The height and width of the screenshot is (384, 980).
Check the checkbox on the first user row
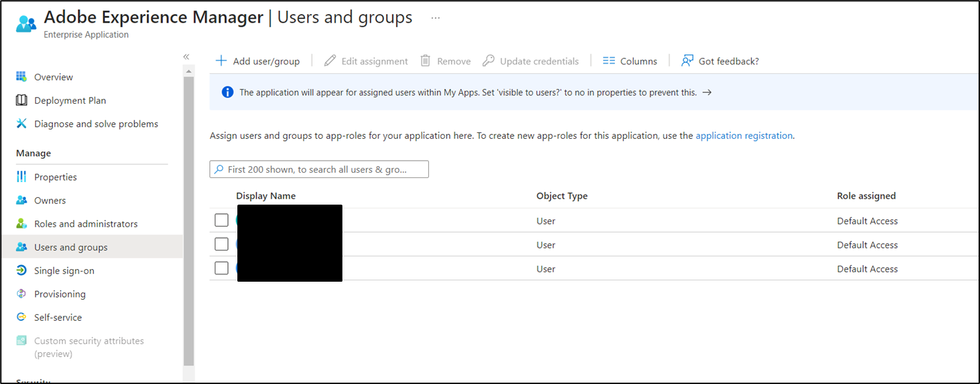221,219
